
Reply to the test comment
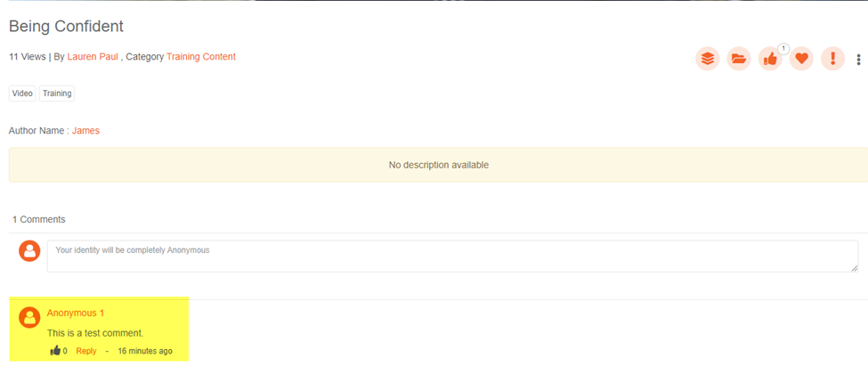pos(86,351)
